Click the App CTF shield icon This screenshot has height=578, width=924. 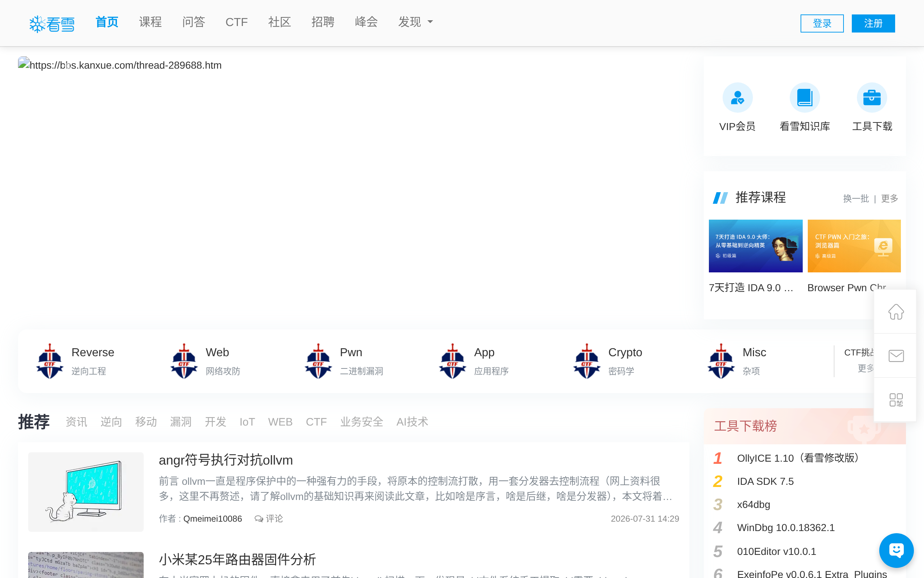[x=453, y=361]
